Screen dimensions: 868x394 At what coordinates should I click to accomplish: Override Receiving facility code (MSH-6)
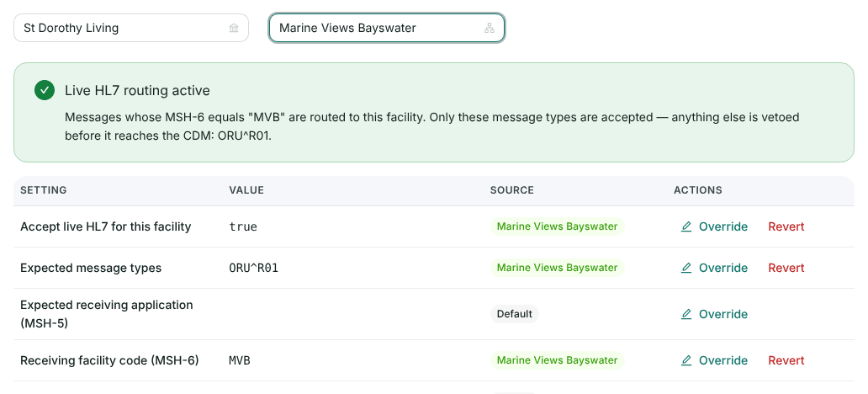pyautogui.click(x=714, y=360)
